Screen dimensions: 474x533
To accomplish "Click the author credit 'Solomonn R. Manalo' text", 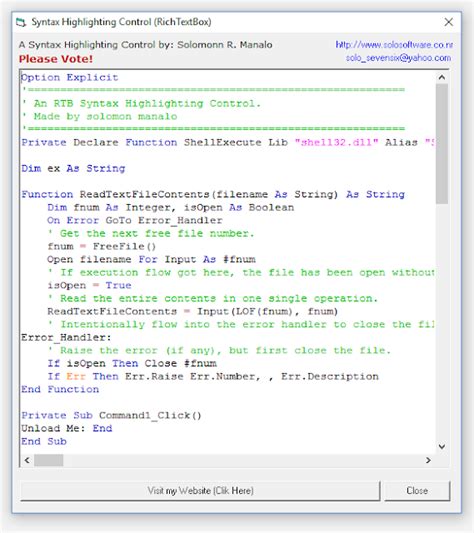I will 224,45.
